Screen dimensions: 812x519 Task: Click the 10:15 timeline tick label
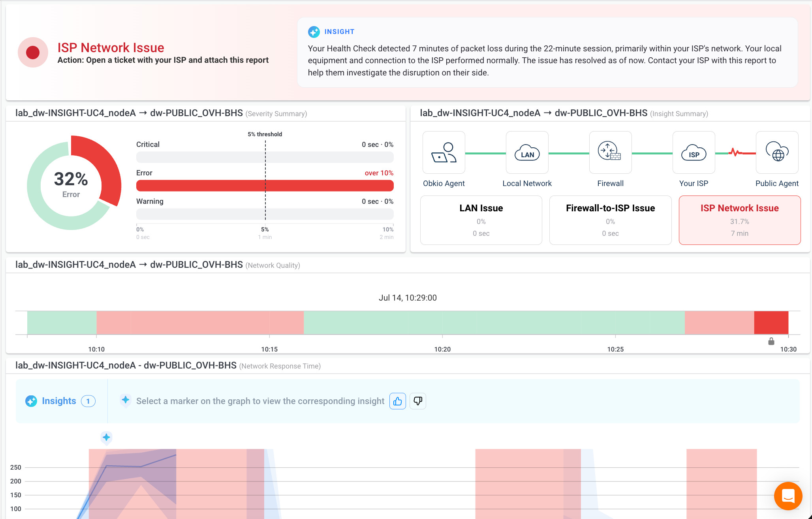[269, 349]
